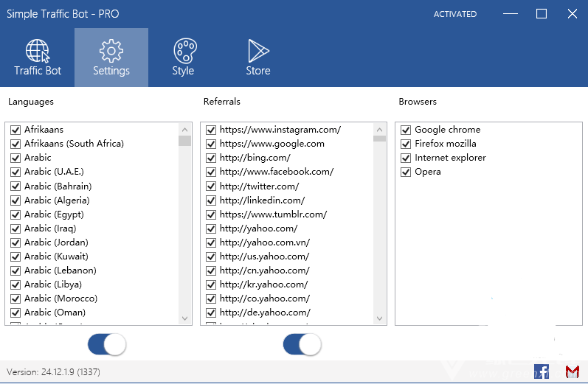Uncheck Arabic (Libya) checkbox

pos(15,284)
